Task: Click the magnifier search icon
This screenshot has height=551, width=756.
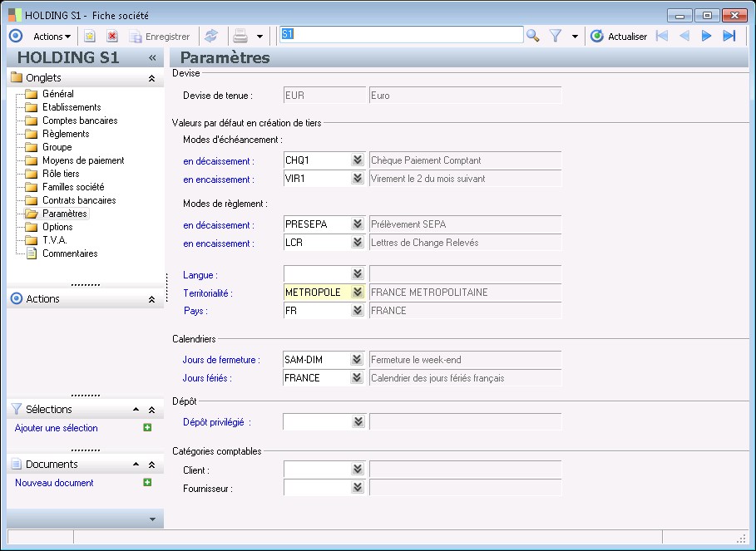Action: (x=533, y=36)
